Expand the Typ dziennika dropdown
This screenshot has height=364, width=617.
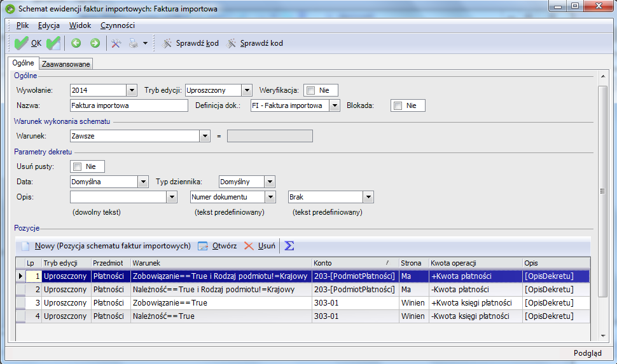click(270, 182)
